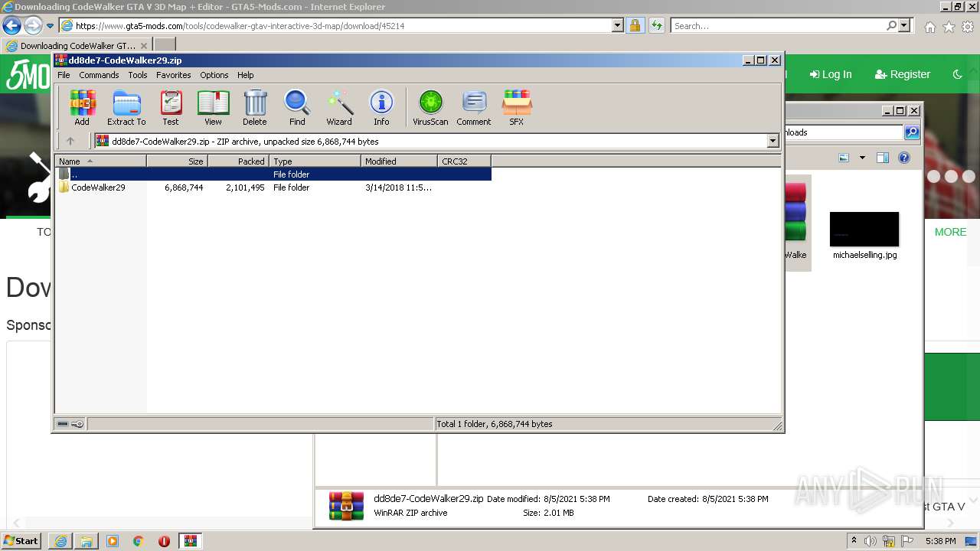Sort by the Name column header

pos(100,161)
